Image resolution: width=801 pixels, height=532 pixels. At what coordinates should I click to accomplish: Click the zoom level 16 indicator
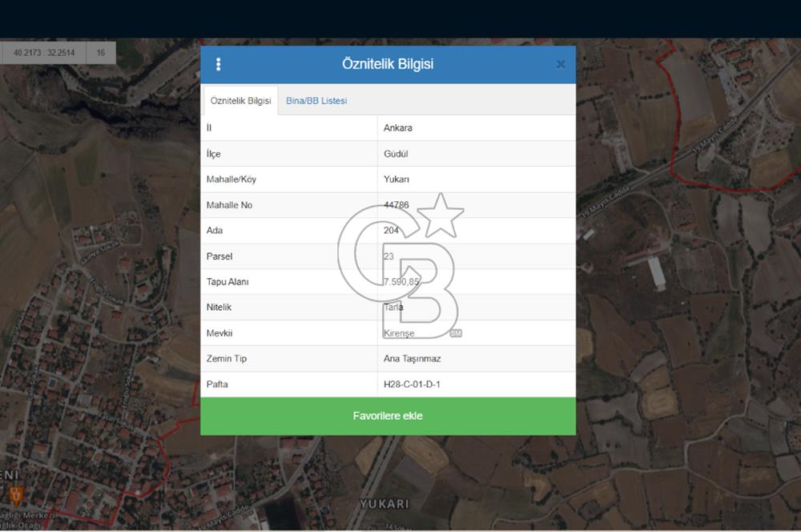(x=101, y=53)
